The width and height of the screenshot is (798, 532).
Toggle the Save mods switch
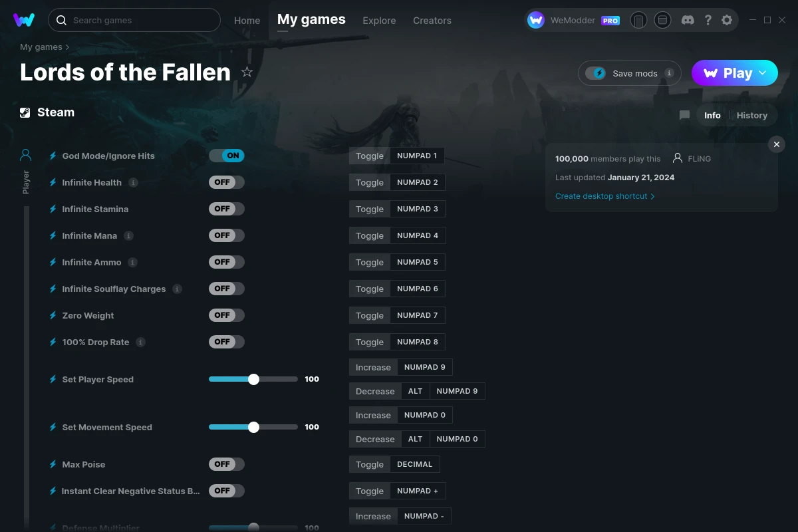[596, 73]
